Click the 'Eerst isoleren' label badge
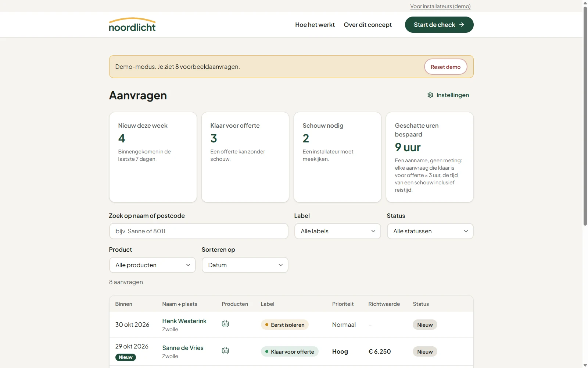This screenshot has width=588, height=368. [x=284, y=325]
